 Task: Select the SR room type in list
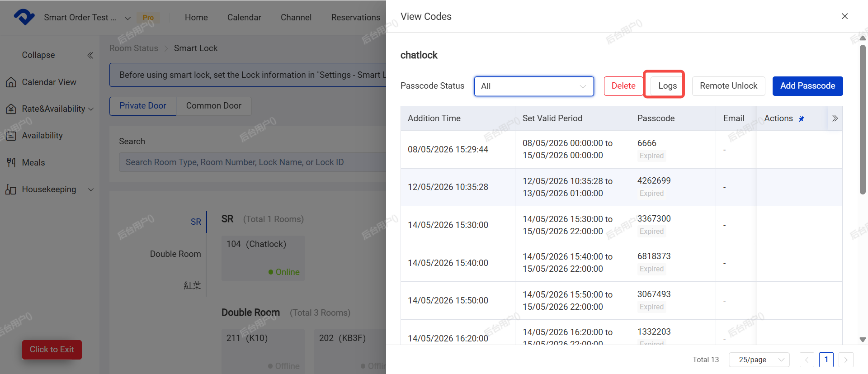tap(196, 222)
